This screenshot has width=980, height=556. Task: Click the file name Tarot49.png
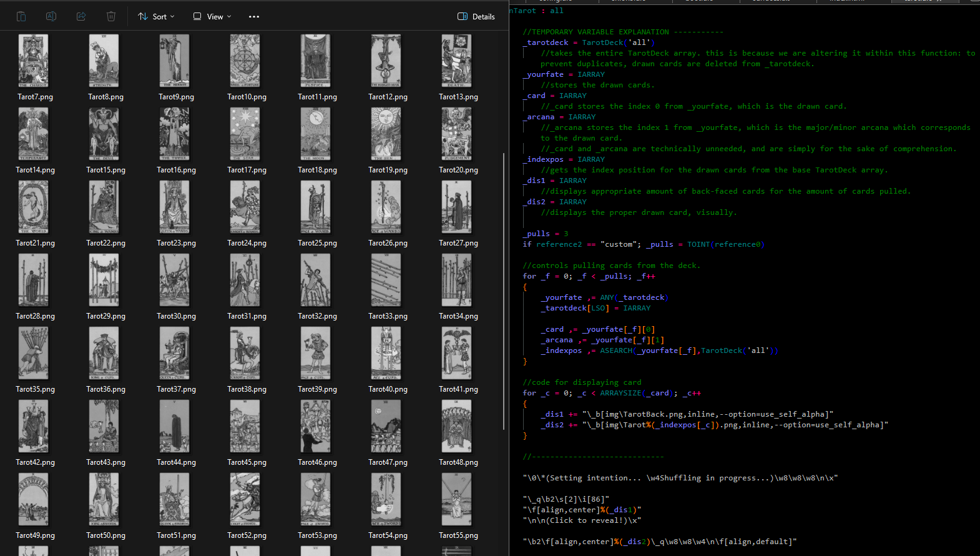pyautogui.click(x=36, y=535)
